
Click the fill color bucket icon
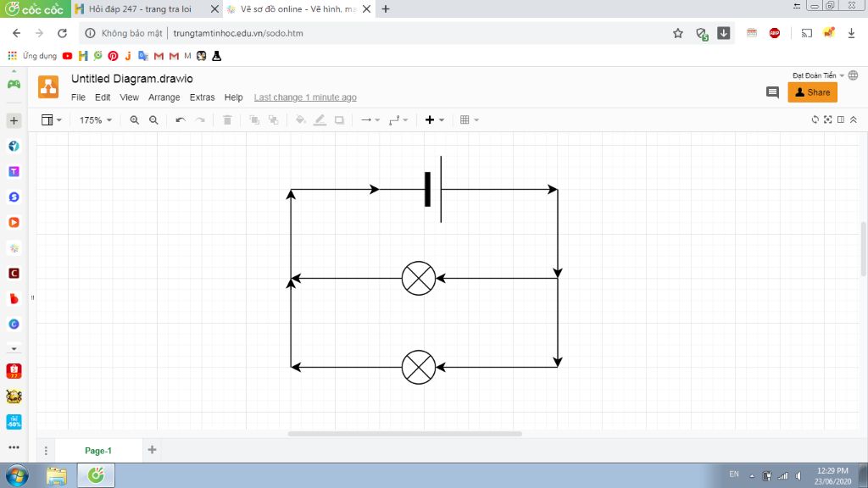click(301, 120)
